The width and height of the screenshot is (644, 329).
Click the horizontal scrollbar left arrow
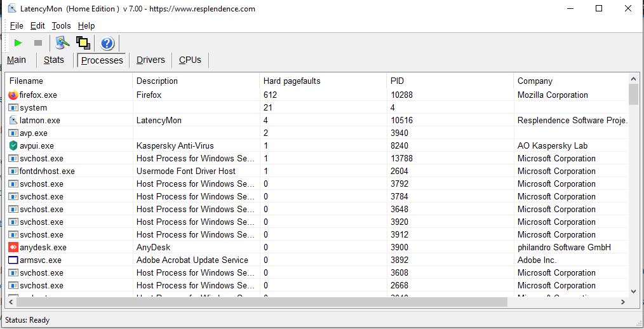[x=11, y=302]
